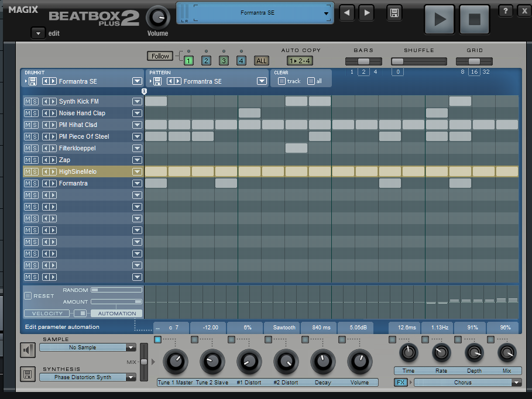The image size is (532, 399).
Task: Solo the Formantra track
Action: (35, 183)
